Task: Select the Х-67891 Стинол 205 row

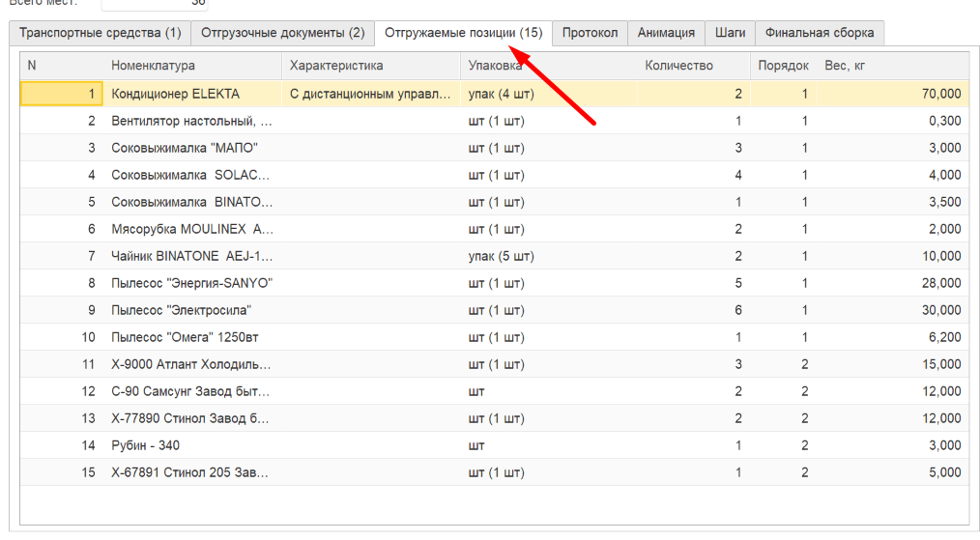Action: [495, 472]
